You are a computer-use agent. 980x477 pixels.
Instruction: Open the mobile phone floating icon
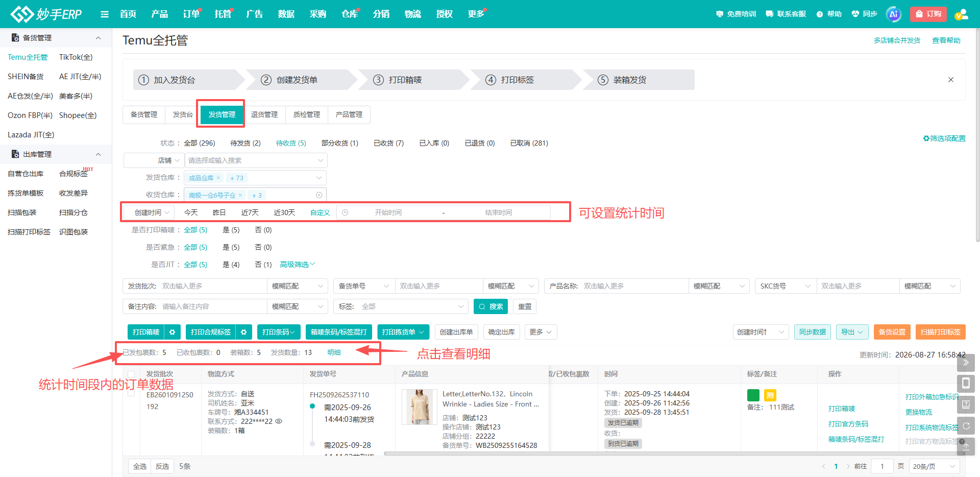point(966,384)
